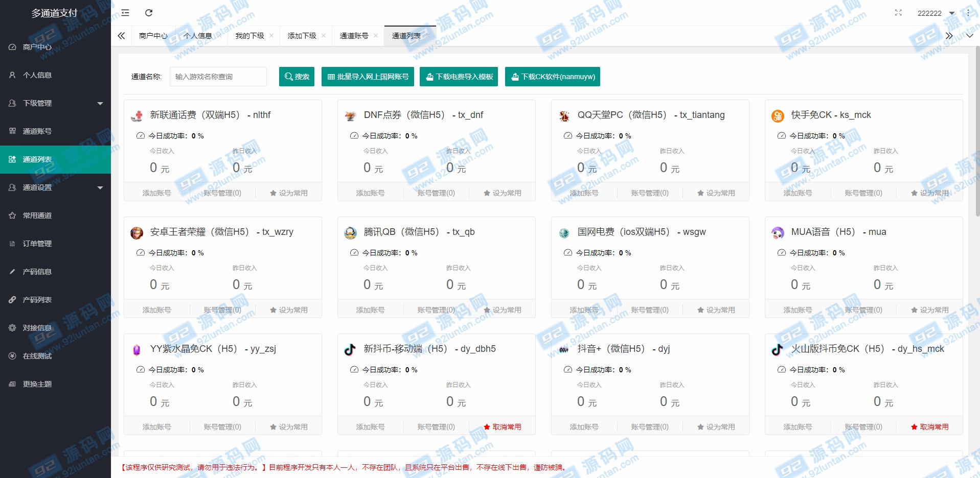
Task: Set QQ天堂PC as 常用 favorite
Action: pos(716,193)
